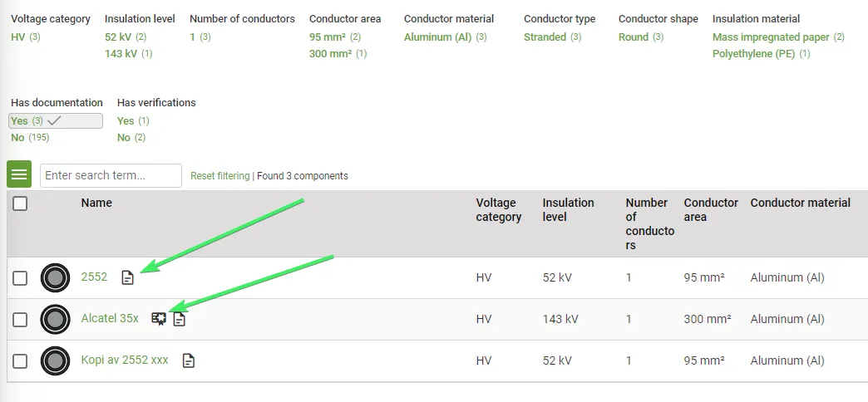The image size is (868, 402).
Task: Tick the checkbox for Alcatel 35x
Action: click(x=20, y=319)
